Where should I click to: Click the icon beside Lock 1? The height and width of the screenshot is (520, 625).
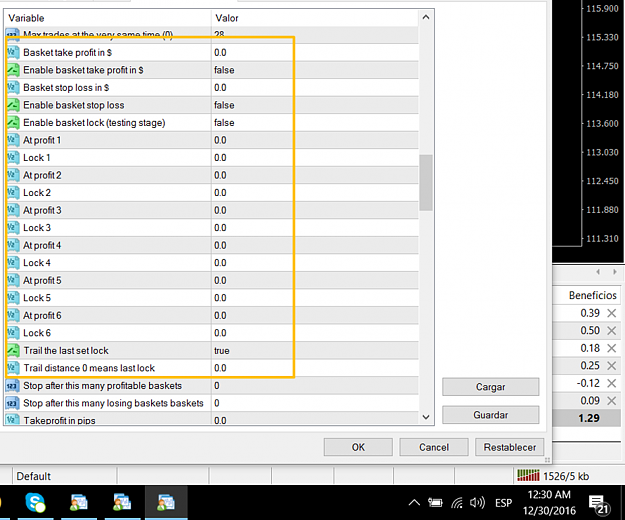[x=13, y=157]
